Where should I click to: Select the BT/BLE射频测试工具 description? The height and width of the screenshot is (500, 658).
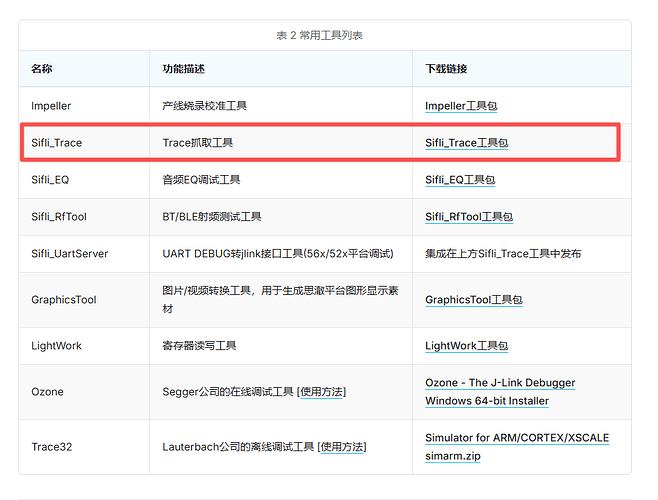coord(212,217)
